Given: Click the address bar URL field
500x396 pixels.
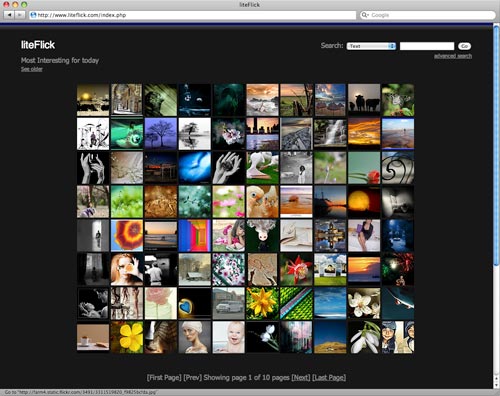Looking at the screenshot, I should pyautogui.click(x=193, y=15).
